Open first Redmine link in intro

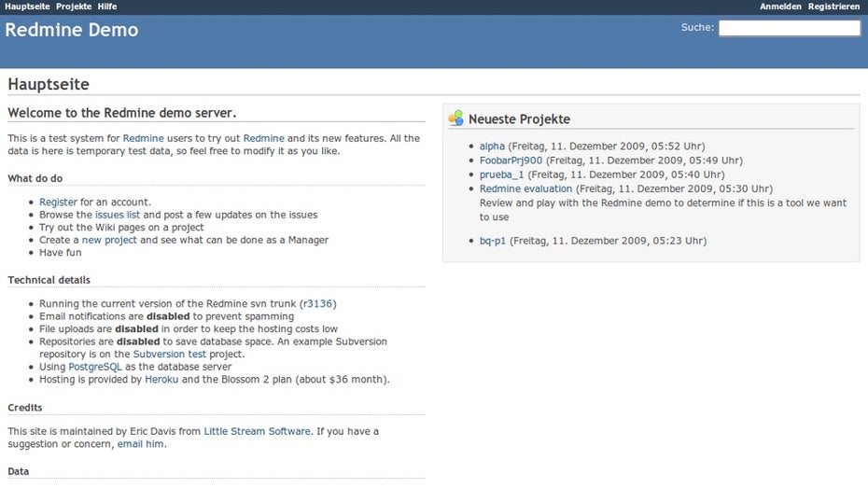coord(144,138)
